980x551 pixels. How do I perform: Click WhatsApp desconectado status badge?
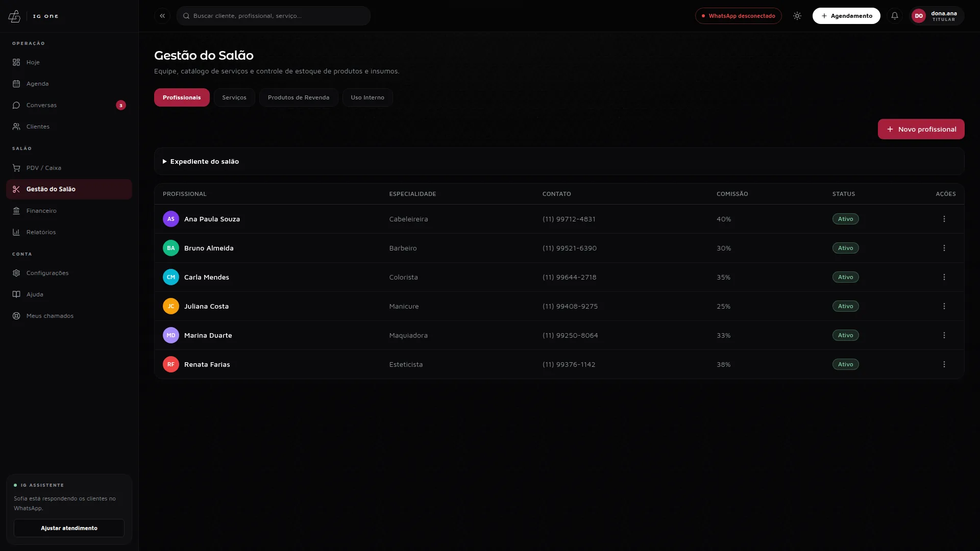pyautogui.click(x=738, y=16)
